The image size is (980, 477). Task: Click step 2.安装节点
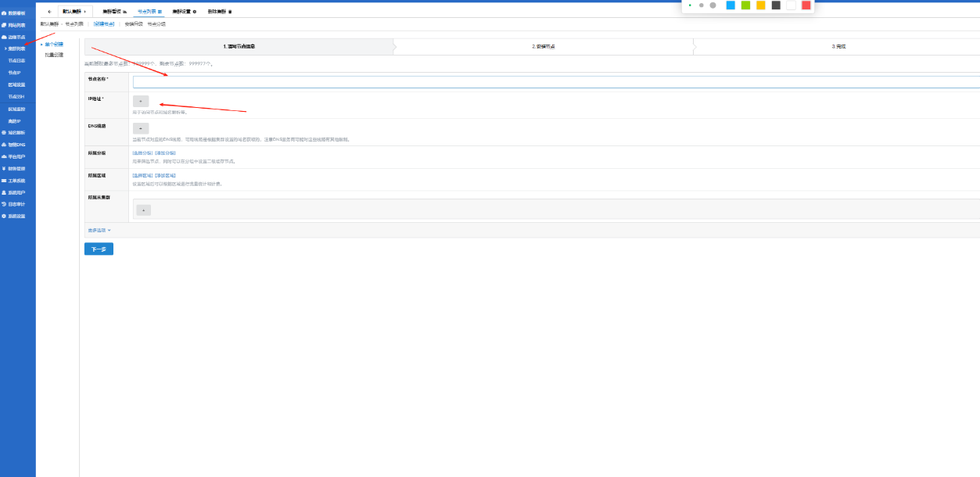pyautogui.click(x=544, y=47)
